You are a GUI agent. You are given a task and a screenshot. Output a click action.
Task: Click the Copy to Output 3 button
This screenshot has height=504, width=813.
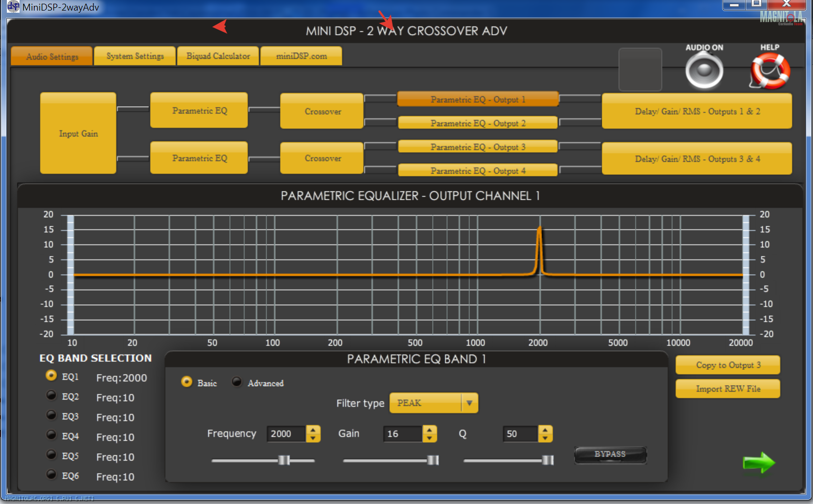click(x=727, y=365)
